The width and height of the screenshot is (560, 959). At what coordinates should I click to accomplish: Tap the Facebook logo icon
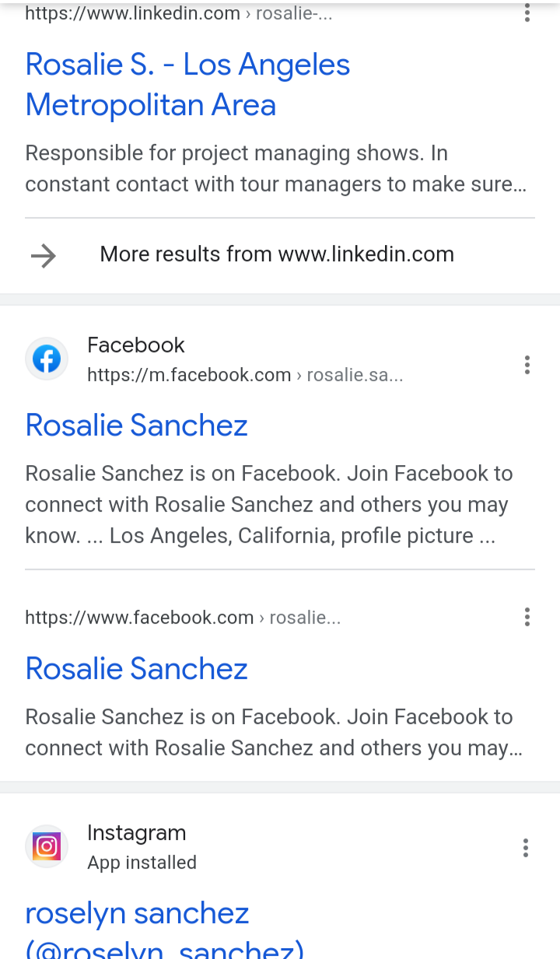[47, 359]
